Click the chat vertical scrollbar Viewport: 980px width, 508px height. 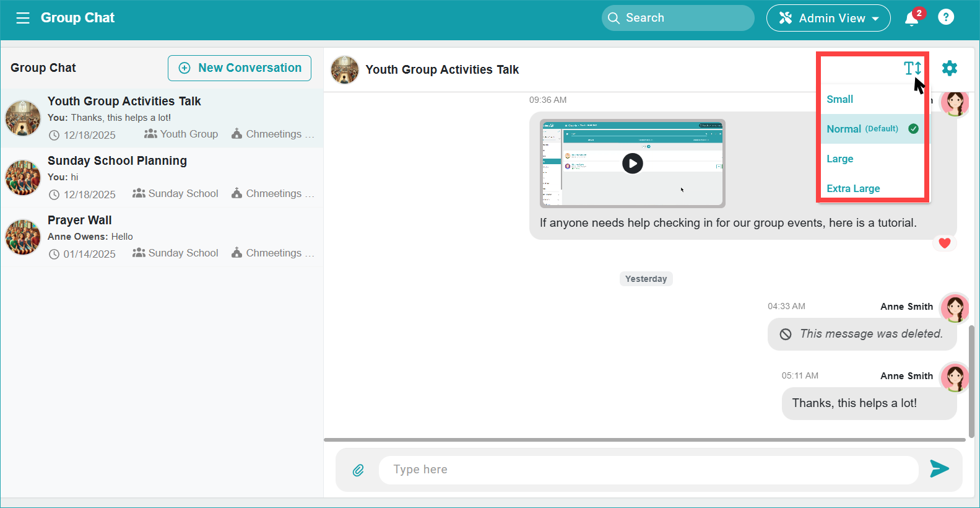[971, 380]
